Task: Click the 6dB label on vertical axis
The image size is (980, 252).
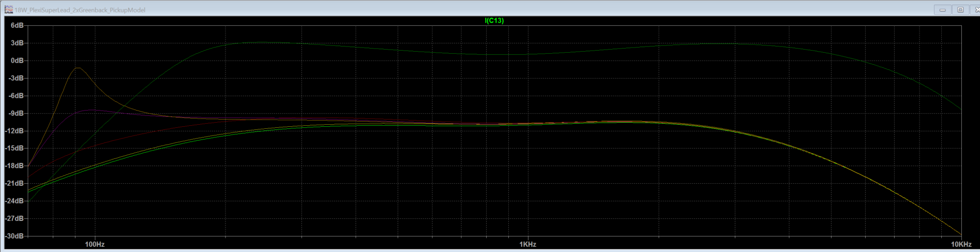Action: click(x=17, y=25)
